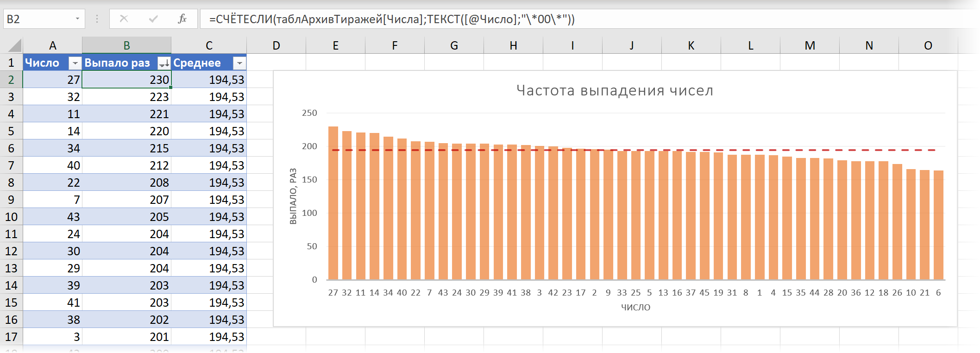
Task: Click the bar for number 33
Action: 622,215
